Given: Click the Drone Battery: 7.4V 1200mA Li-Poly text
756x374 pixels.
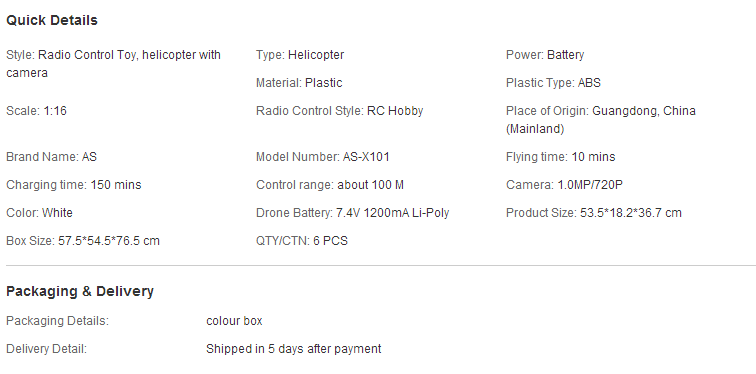Looking at the screenshot, I should [x=352, y=213].
